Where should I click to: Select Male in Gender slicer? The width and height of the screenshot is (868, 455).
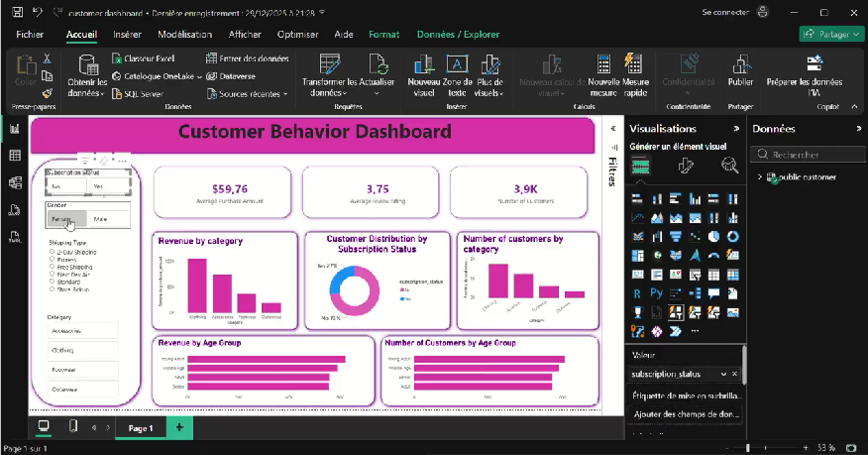tap(110, 219)
